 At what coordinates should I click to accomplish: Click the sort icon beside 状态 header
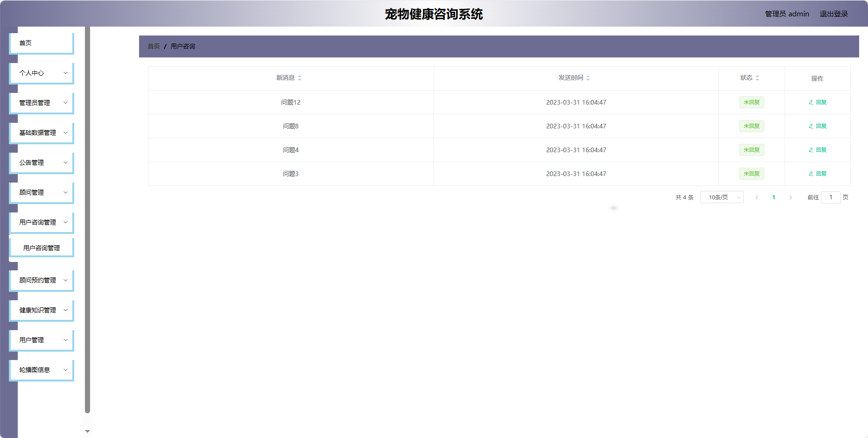click(757, 78)
